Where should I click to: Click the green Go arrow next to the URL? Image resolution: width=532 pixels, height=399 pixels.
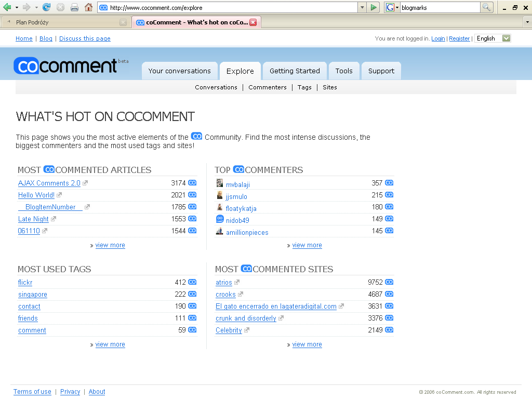pos(374,7)
